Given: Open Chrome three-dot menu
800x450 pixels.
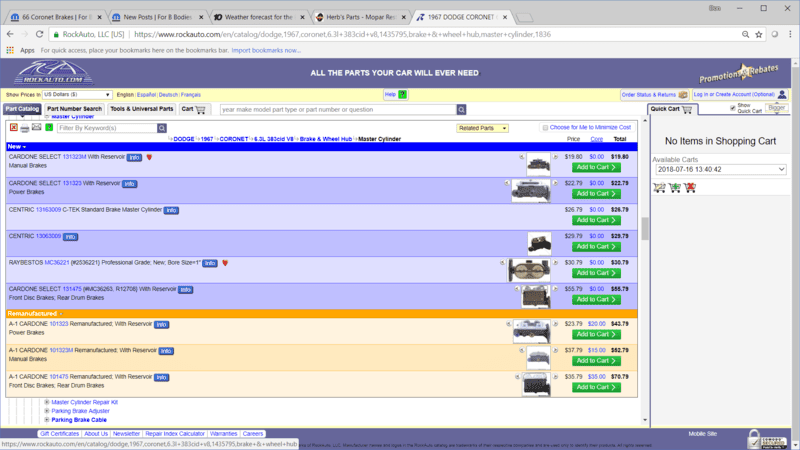Looking at the screenshot, I should pyautogui.click(x=790, y=34).
